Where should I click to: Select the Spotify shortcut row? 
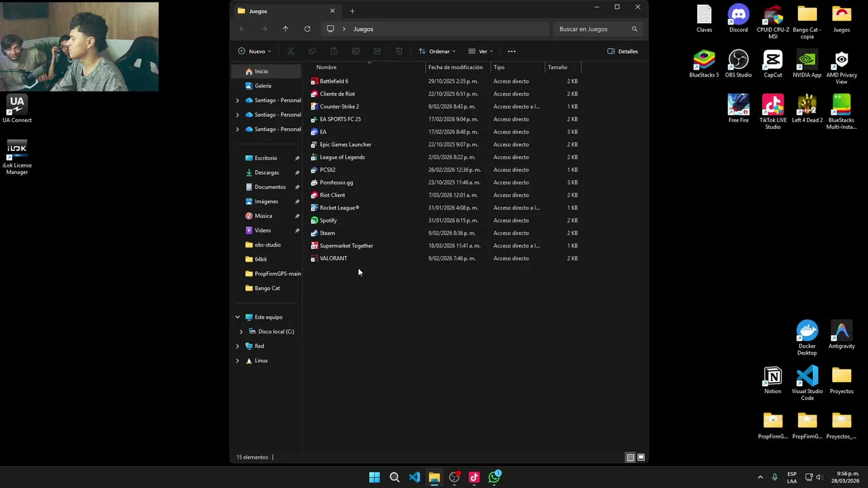pos(444,220)
